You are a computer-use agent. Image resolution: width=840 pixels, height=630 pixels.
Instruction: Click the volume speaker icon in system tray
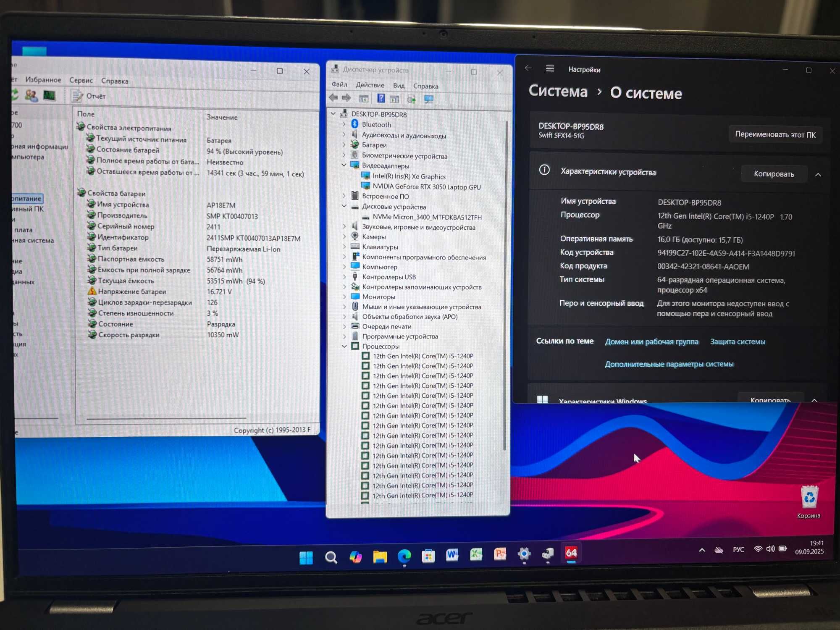tap(770, 549)
